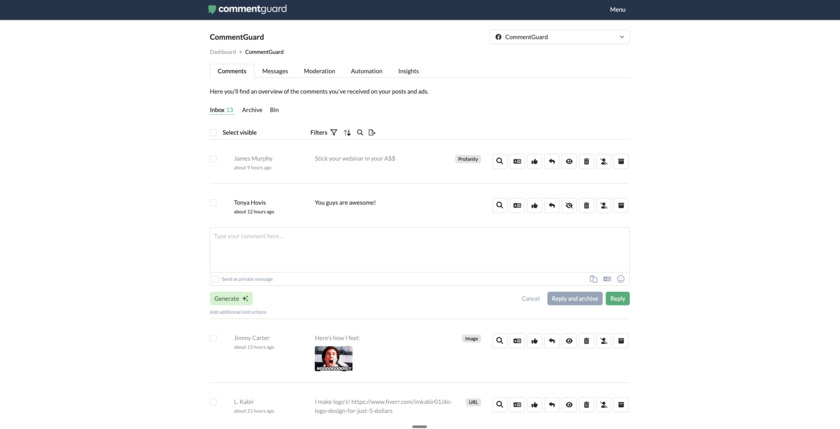Open the magnifier icon on James Murphy's comment
Screen dimensions: 840x429
pos(499,161)
